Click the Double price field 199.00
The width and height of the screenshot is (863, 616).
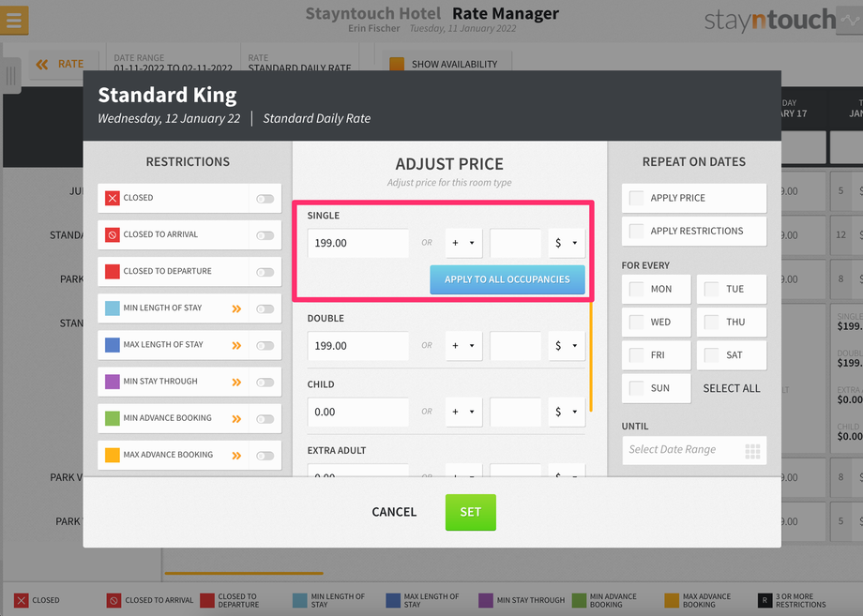tap(357, 346)
